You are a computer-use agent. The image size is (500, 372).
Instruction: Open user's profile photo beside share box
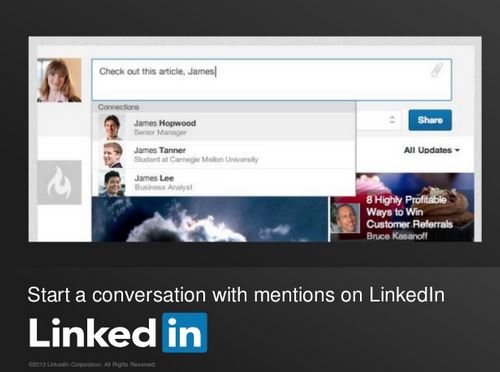click(x=59, y=80)
